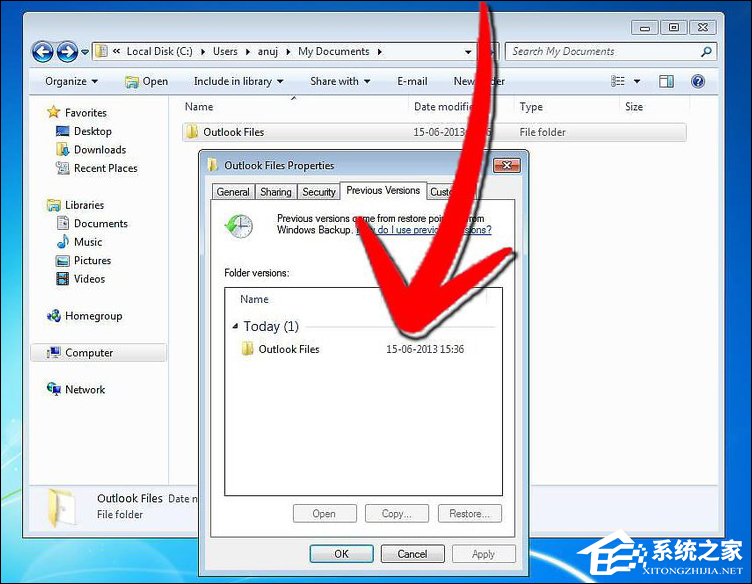Switch to the Security tab
Viewport: 752px width, 584px height.
click(x=318, y=192)
